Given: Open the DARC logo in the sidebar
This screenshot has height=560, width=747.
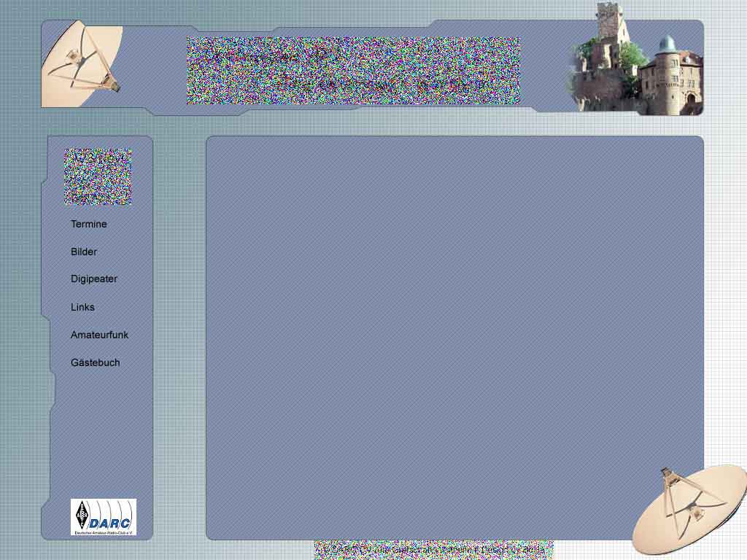Looking at the screenshot, I should [104, 516].
